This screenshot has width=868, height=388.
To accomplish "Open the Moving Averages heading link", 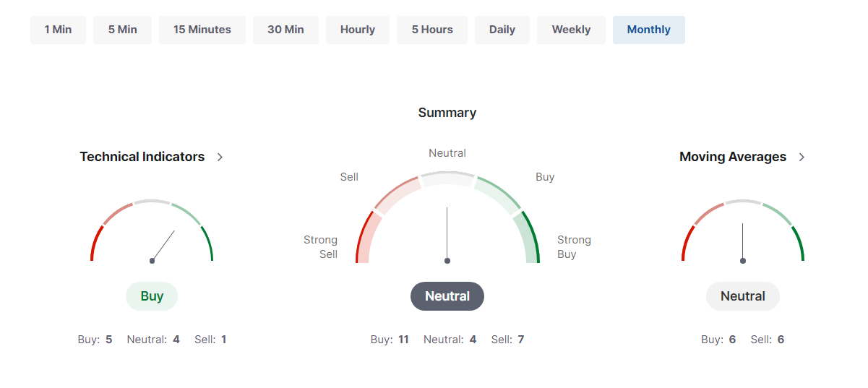I will 733,157.
